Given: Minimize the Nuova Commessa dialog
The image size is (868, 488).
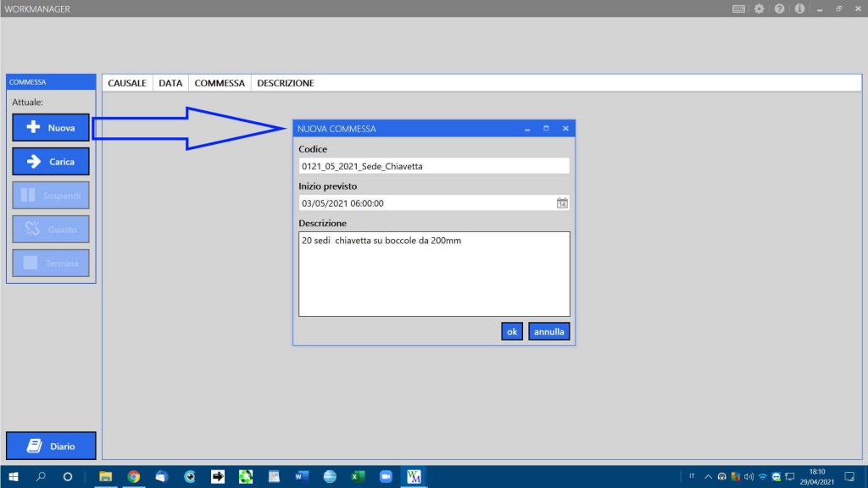Looking at the screenshot, I should (527, 129).
